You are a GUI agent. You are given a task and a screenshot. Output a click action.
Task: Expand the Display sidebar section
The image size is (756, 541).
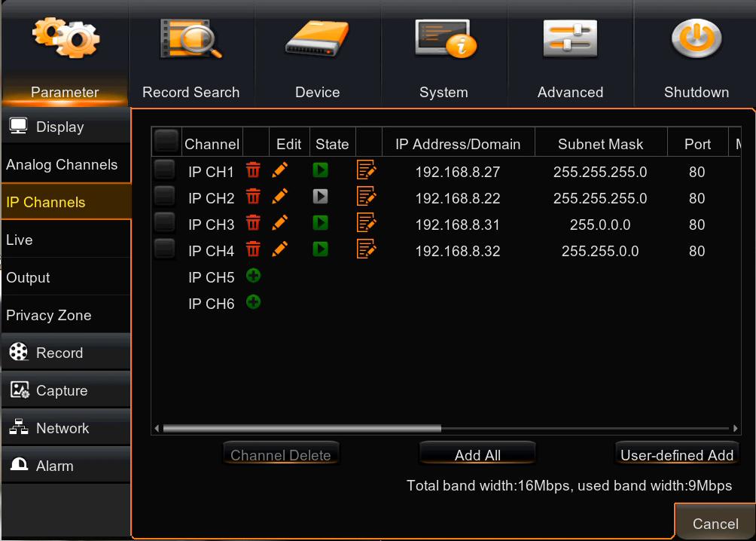(66, 127)
